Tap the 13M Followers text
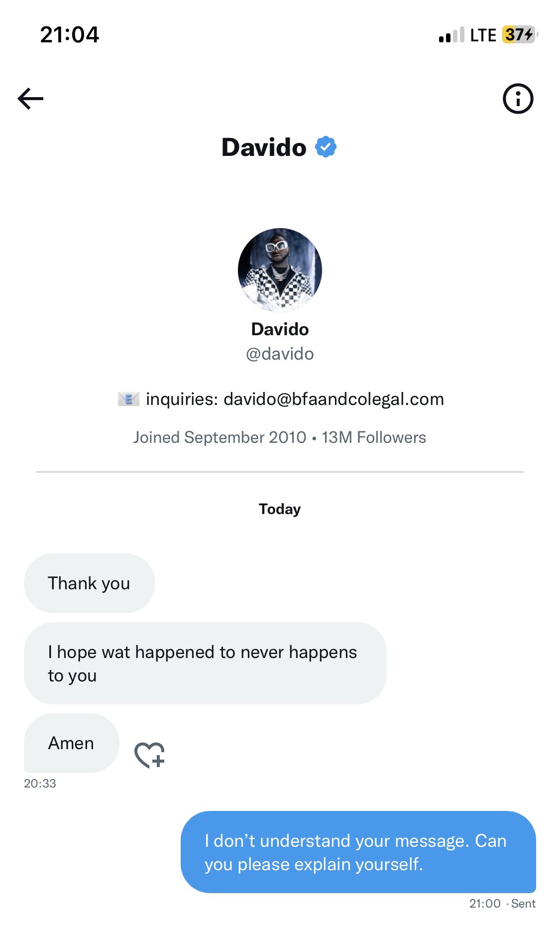This screenshot has width=560, height=925. point(374,437)
